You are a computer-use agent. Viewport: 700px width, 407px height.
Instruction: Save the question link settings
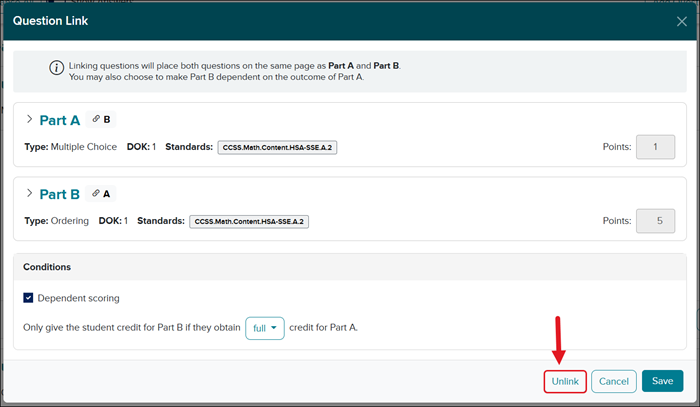(x=662, y=381)
